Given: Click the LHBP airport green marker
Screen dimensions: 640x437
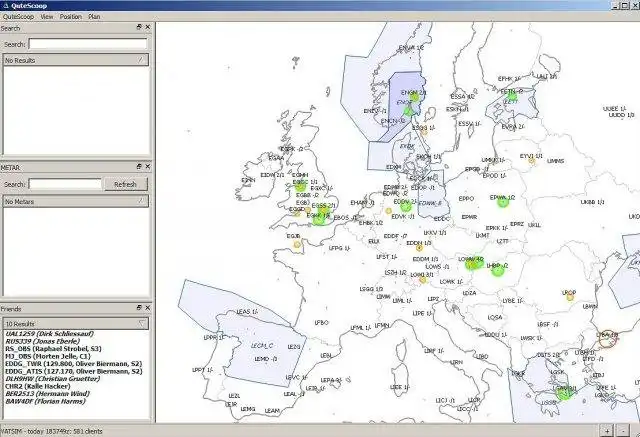Looking at the screenshot, I should click(497, 270).
